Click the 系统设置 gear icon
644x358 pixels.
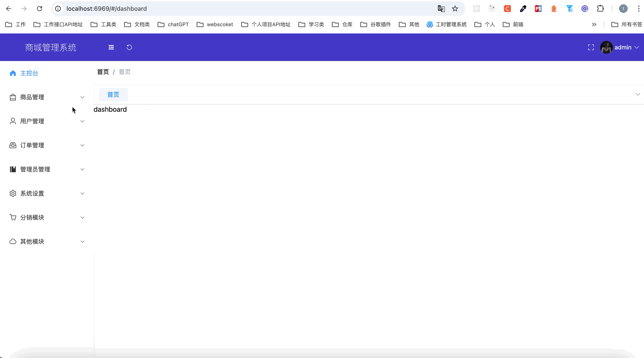tap(12, 193)
